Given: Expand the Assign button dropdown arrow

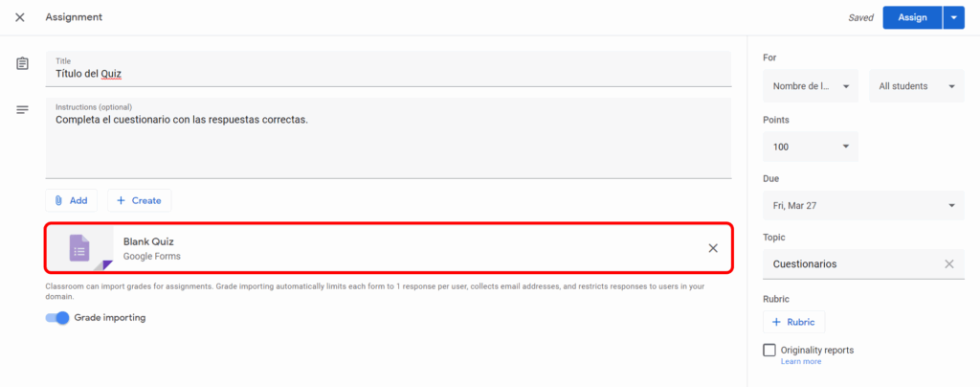Looking at the screenshot, I should tap(953, 17).
